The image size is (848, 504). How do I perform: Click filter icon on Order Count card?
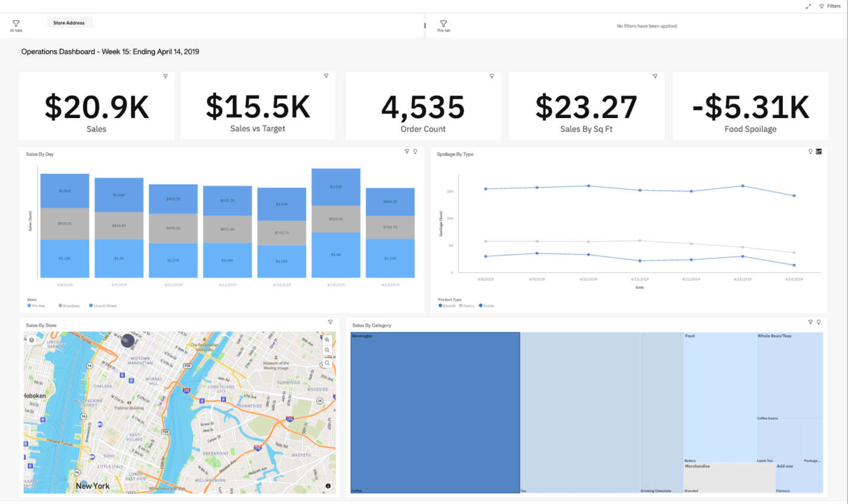point(492,76)
